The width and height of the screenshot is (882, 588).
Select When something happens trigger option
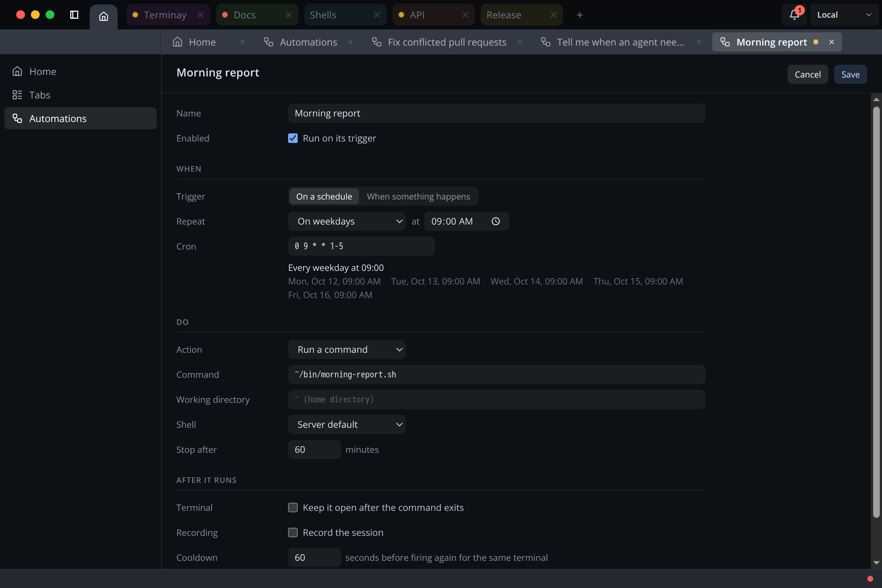click(419, 197)
